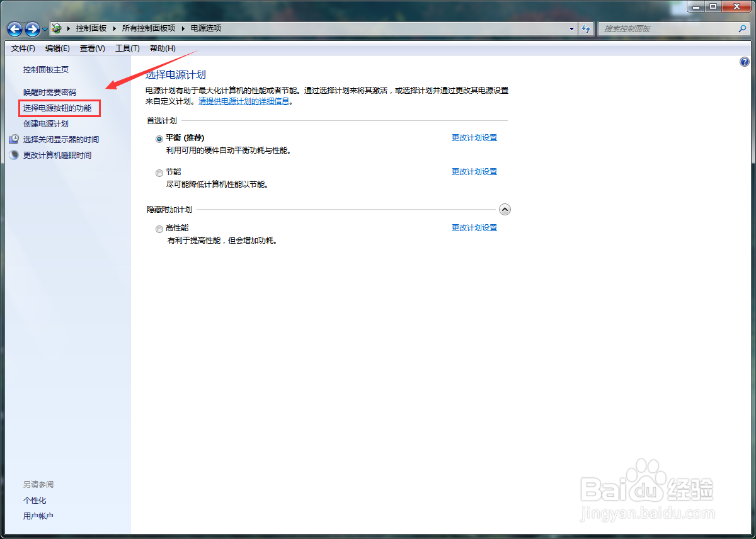This screenshot has width=756, height=539.
Task: Click the Back navigation arrow
Action: tap(14, 28)
